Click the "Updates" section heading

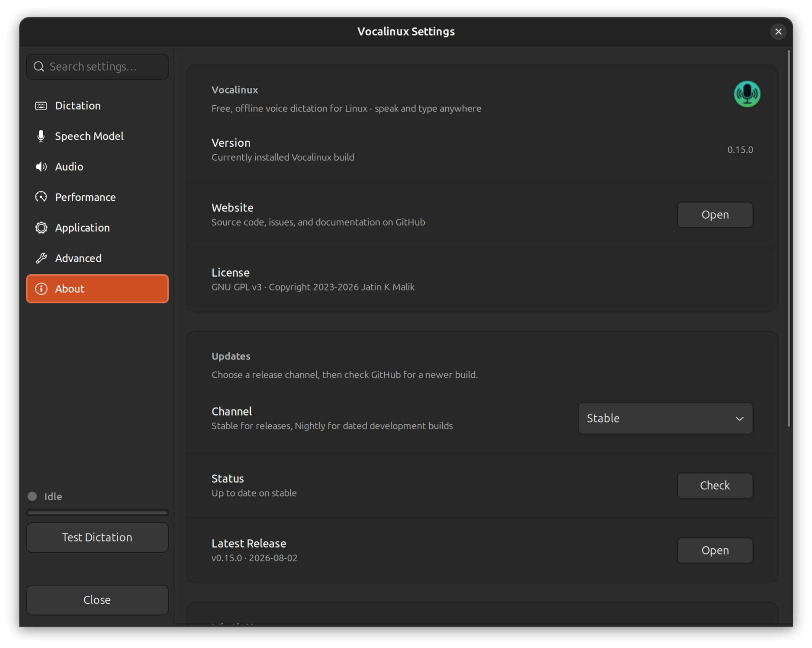pos(231,356)
